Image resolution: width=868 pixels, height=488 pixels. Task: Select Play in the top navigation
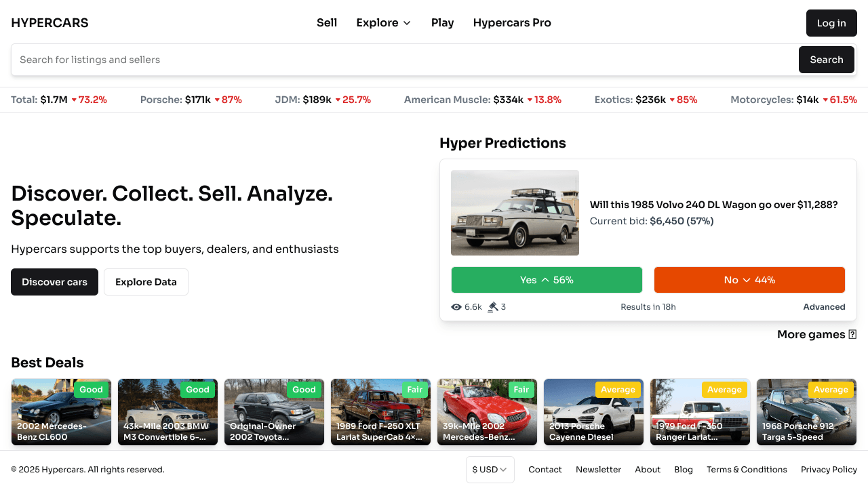(x=442, y=22)
